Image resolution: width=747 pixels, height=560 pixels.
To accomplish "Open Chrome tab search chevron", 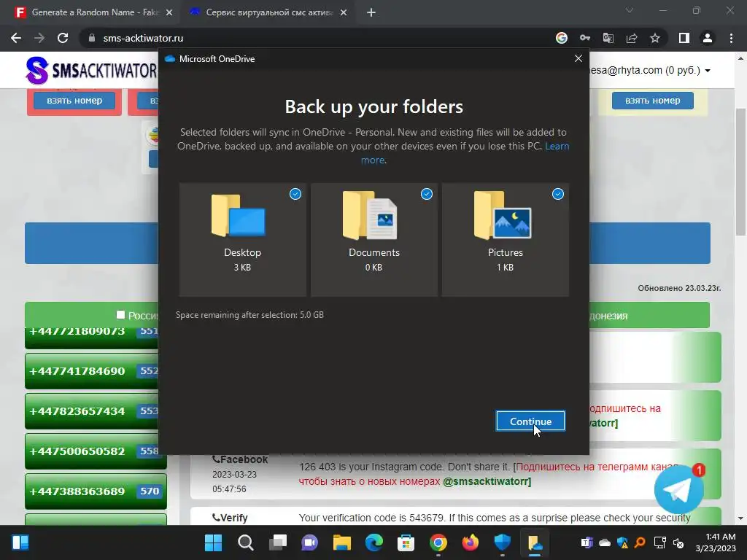I will [630, 10].
